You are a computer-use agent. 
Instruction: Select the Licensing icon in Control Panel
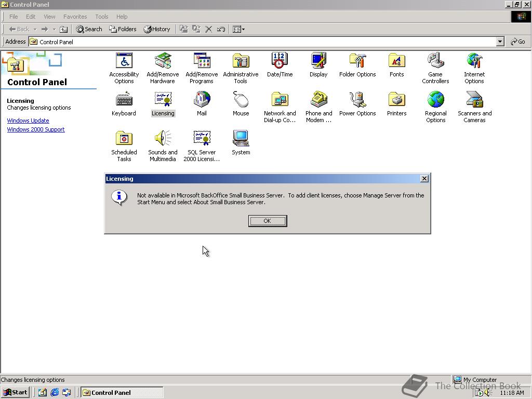click(x=163, y=104)
